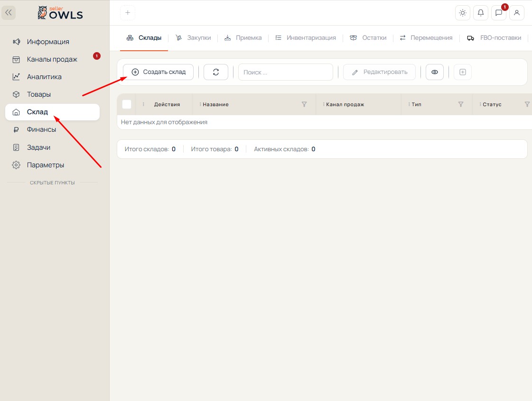Switch to the Закупки tab

pyautogui.click(x=193, y=38)
